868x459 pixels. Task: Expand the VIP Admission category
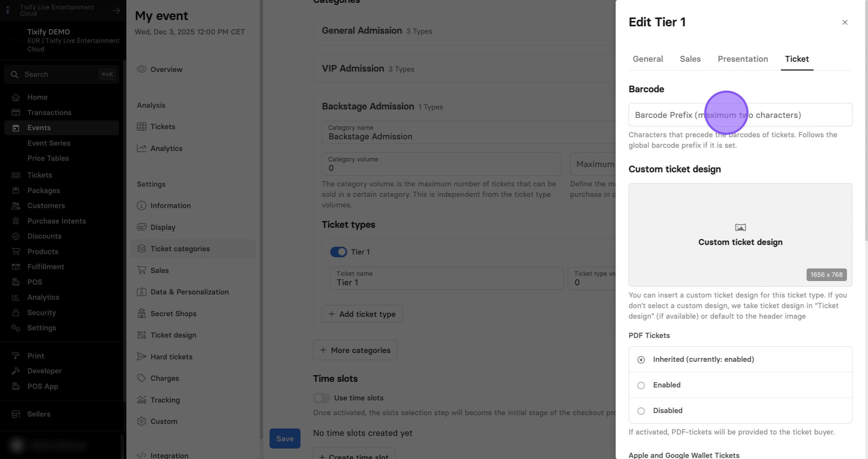point(464,69)
